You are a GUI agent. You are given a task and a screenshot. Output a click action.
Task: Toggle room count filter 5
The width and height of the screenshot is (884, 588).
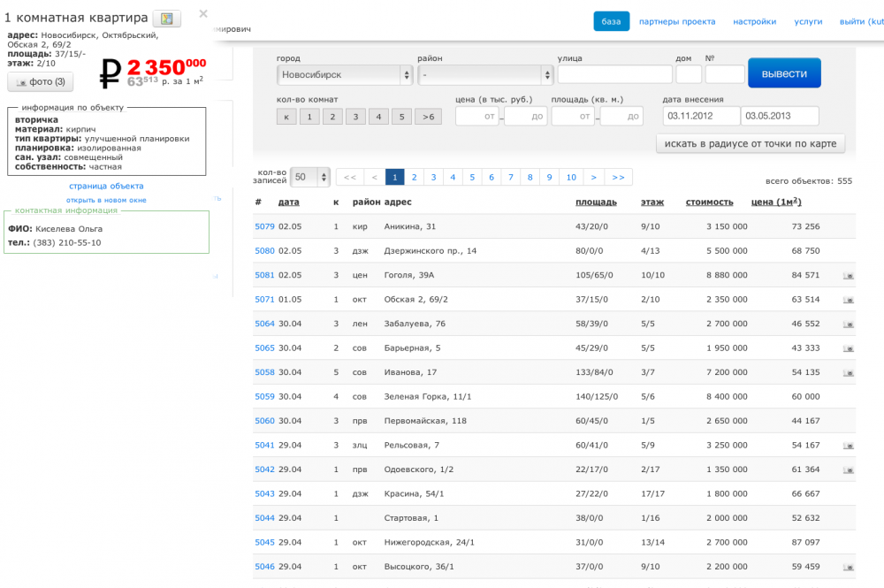402,117
